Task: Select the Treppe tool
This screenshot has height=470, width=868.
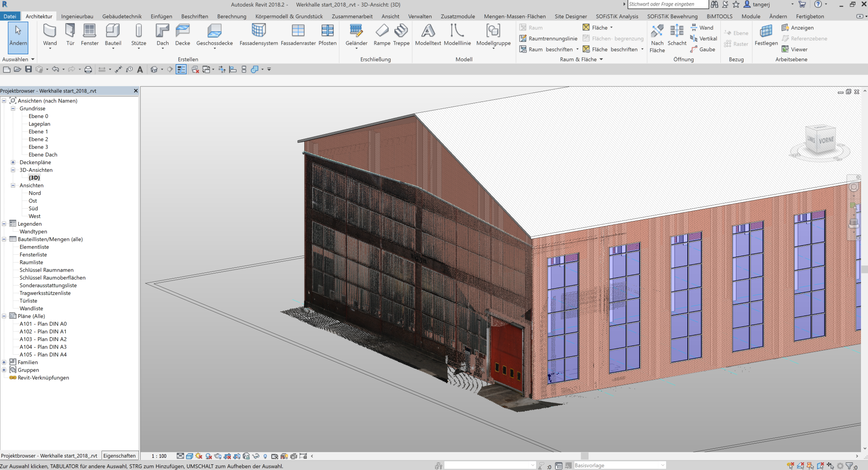Action: coord(401,35)
